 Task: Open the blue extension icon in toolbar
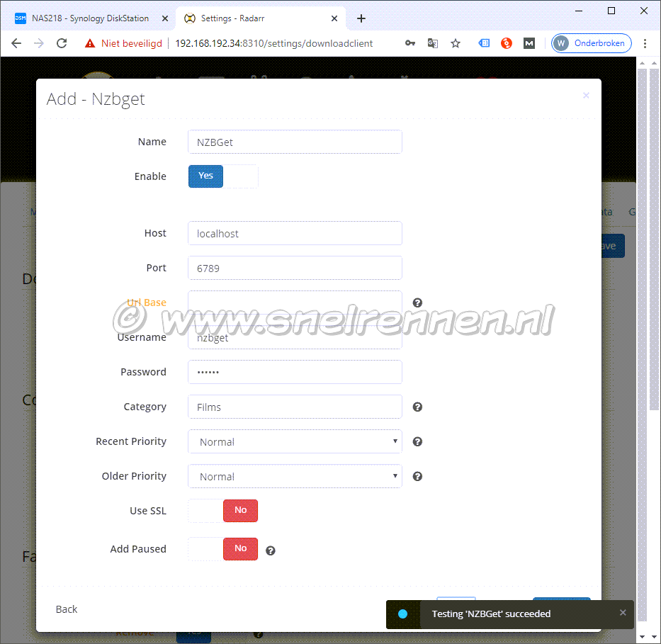[x=484, y=43]
